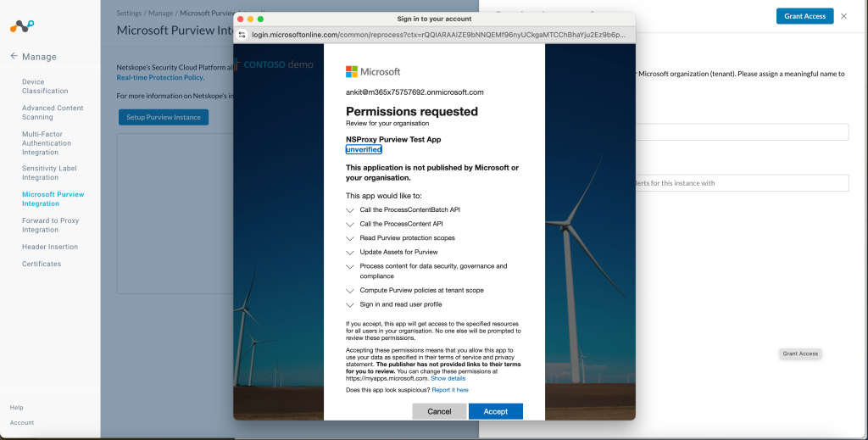Expand Update Assets for Purview permission

350,253
